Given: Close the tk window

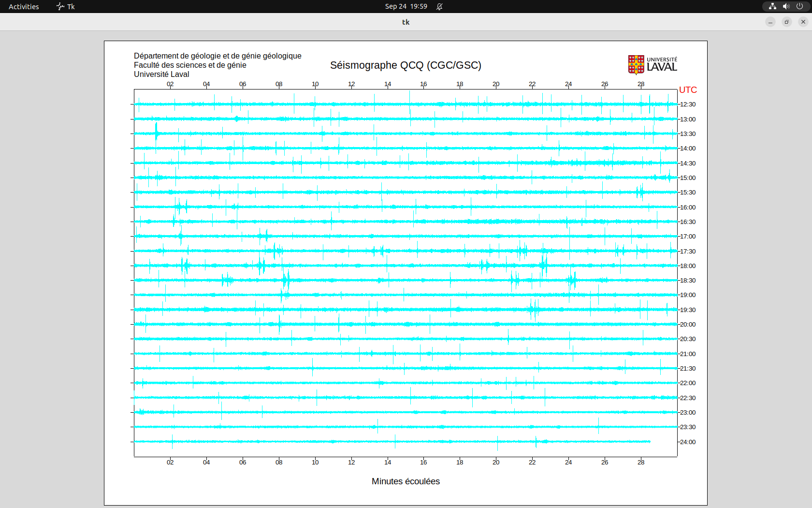Looking at the screenshot, I should 803,22.
